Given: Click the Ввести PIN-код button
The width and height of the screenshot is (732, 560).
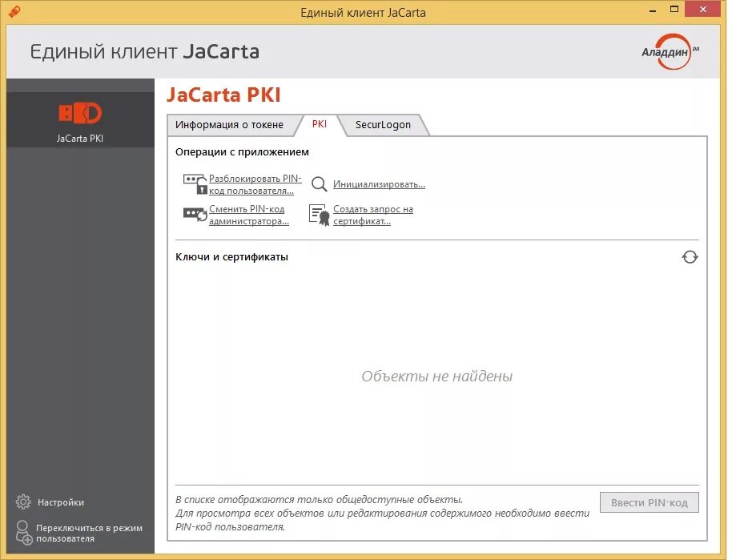Looking at the screenshot, I should 649,502.
